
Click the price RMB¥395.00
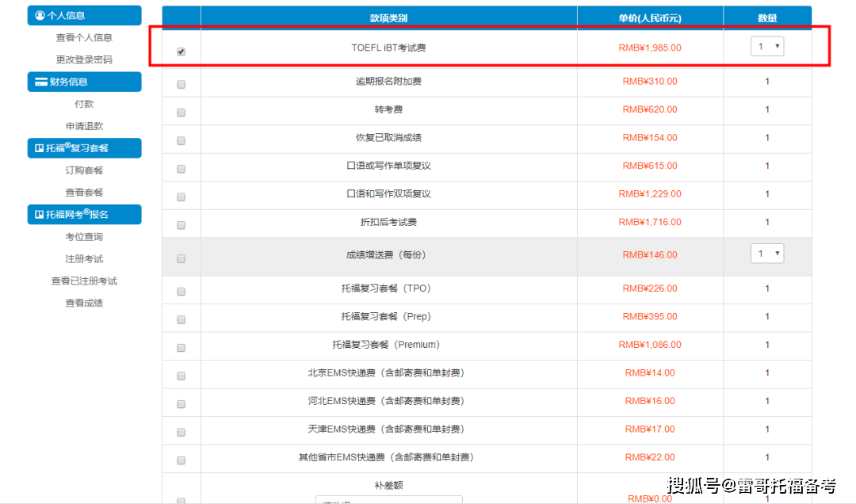(x=650, y=317)
